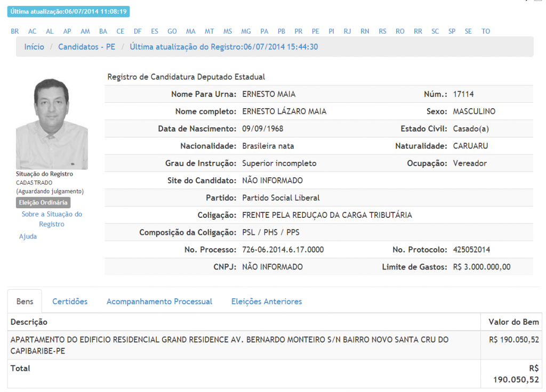
Task: Go to Início breadcrumb
Action: (x=34, y=47)
